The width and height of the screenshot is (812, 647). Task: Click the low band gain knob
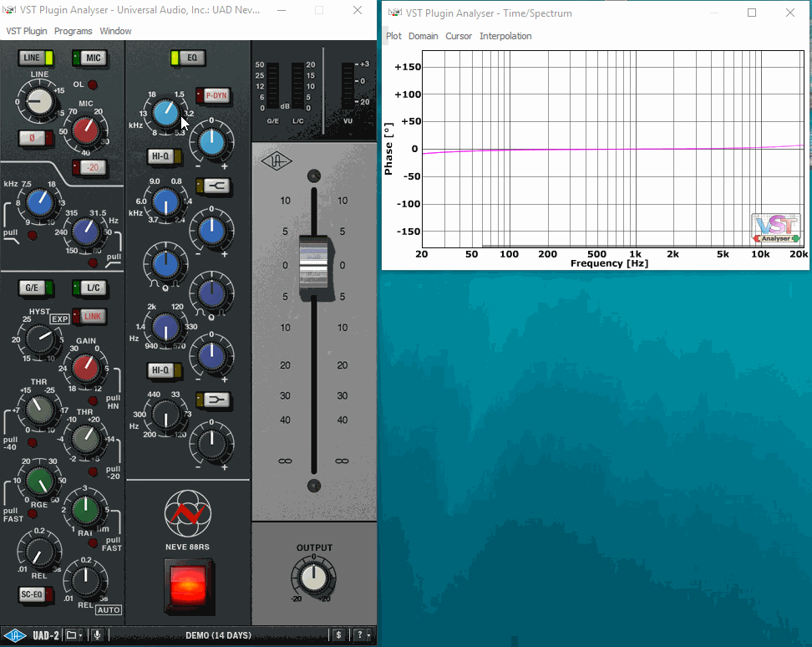(211, 444)
